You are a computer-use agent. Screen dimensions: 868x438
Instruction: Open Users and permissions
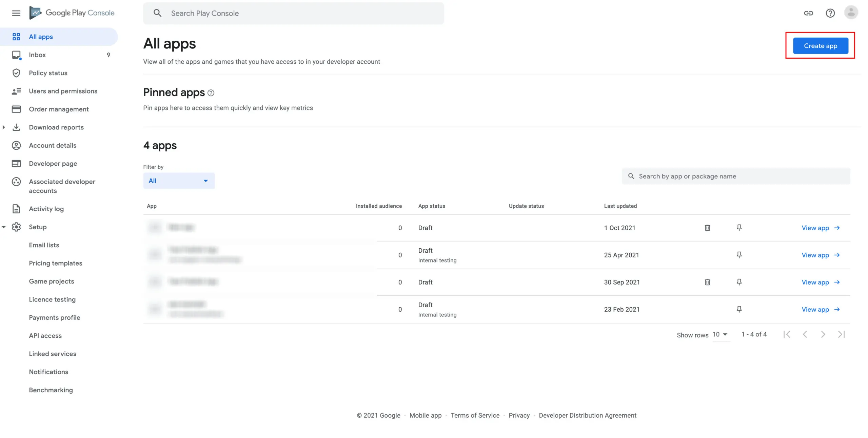(63, 91)
